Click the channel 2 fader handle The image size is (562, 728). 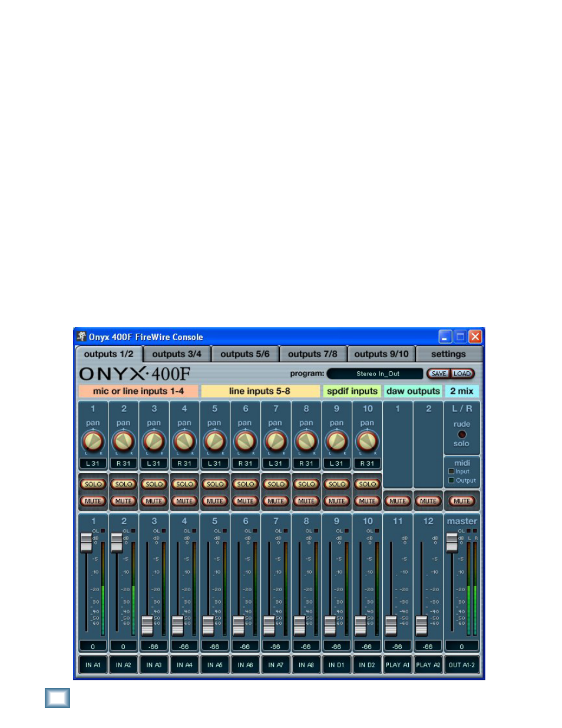click(x=117, y=542)
